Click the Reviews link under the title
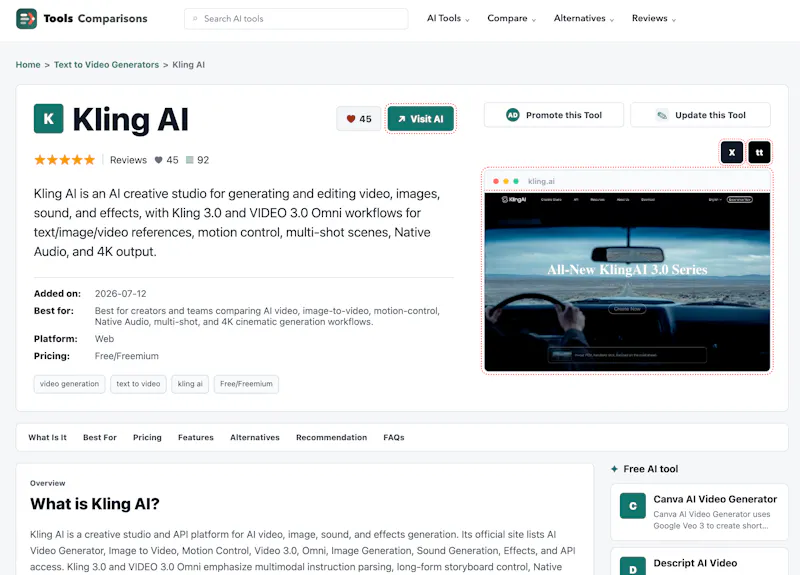Viewport: 800px width, 575px height. click(129, 160)
